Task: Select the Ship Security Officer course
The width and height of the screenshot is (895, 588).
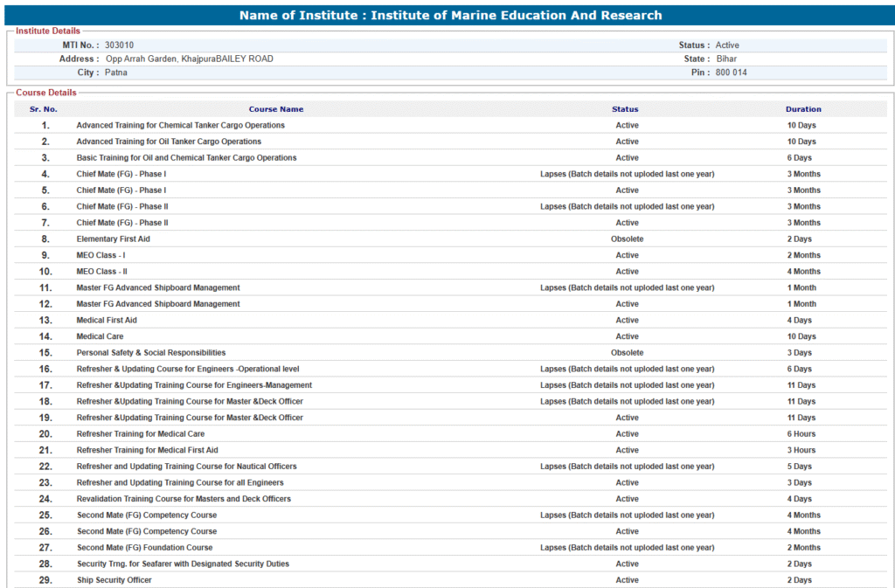Action: pos(114,580)
